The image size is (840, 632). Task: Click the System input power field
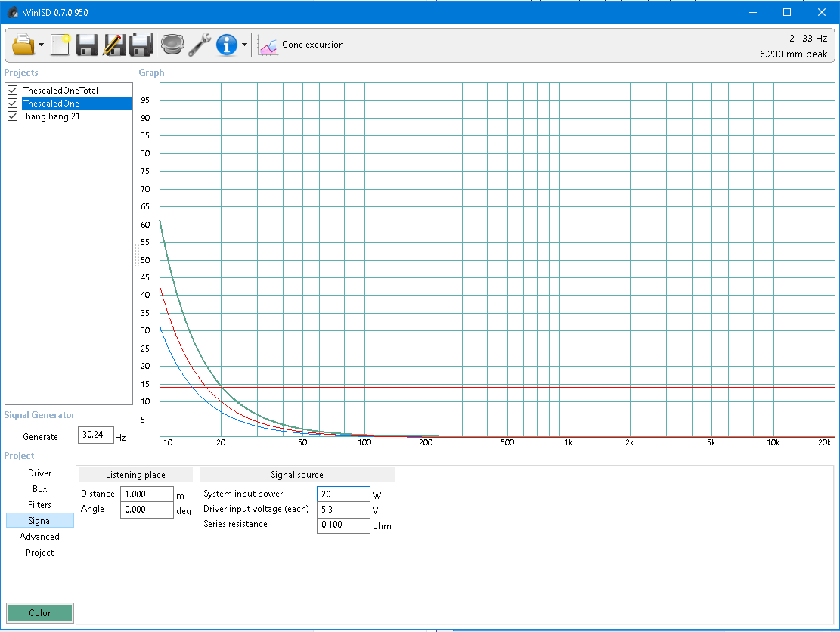tap(343, 494)
